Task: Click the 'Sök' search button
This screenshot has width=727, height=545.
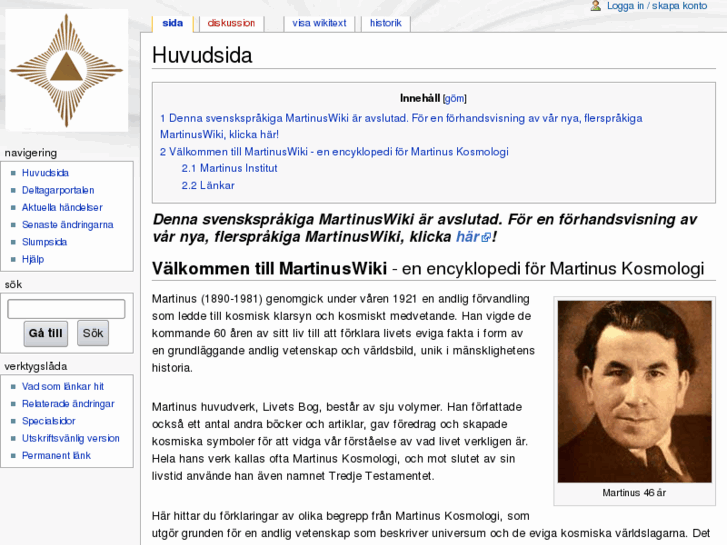Action: pos(93,333)
